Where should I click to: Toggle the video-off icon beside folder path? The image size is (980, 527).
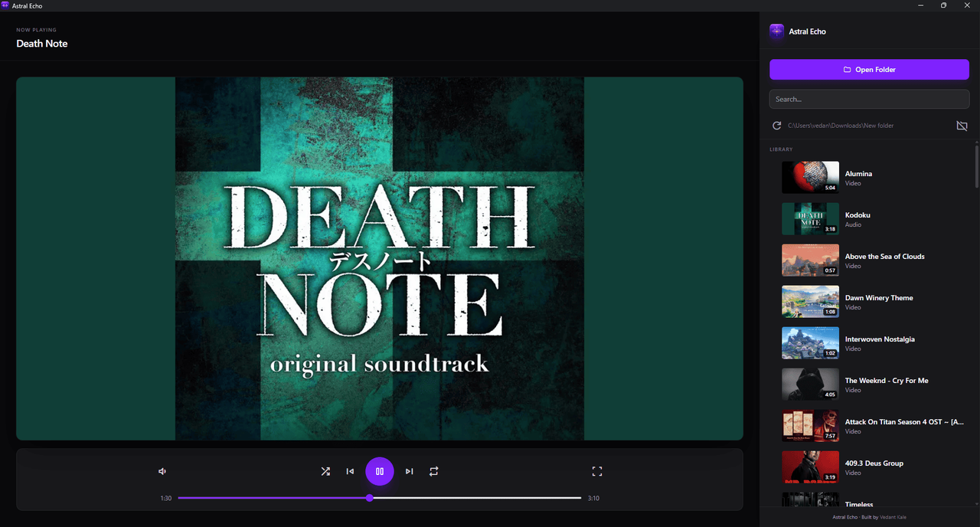(x=962, y=126)
